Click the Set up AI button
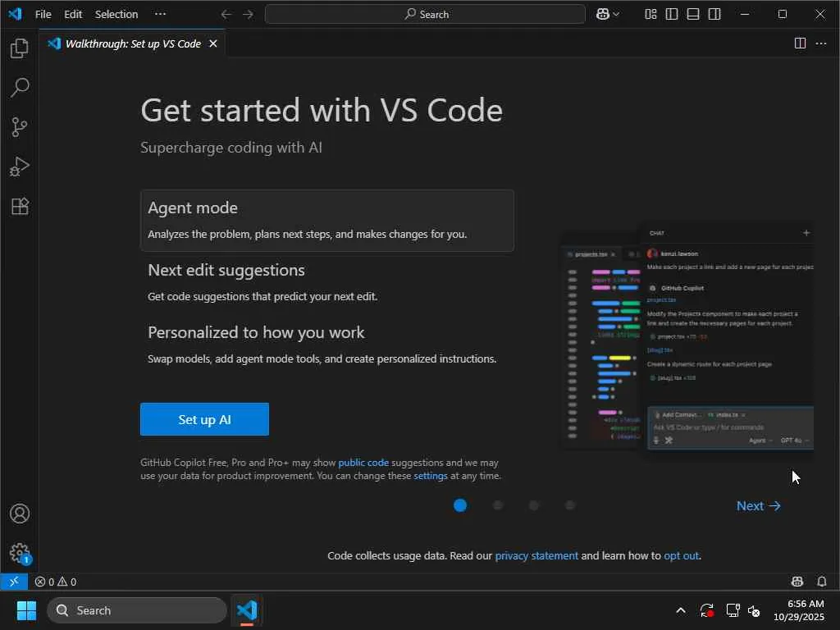This screenshot has width=840, height=630. point(204,419)
